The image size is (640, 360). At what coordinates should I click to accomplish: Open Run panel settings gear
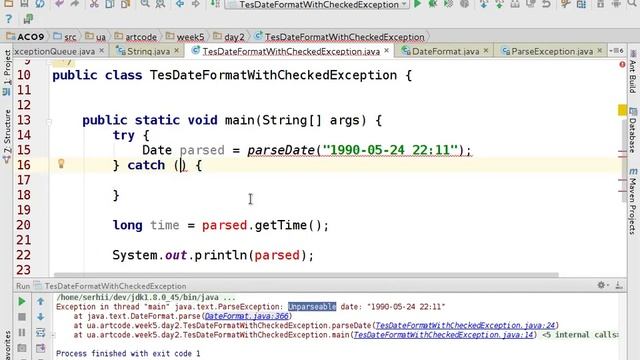coord(602,285)
